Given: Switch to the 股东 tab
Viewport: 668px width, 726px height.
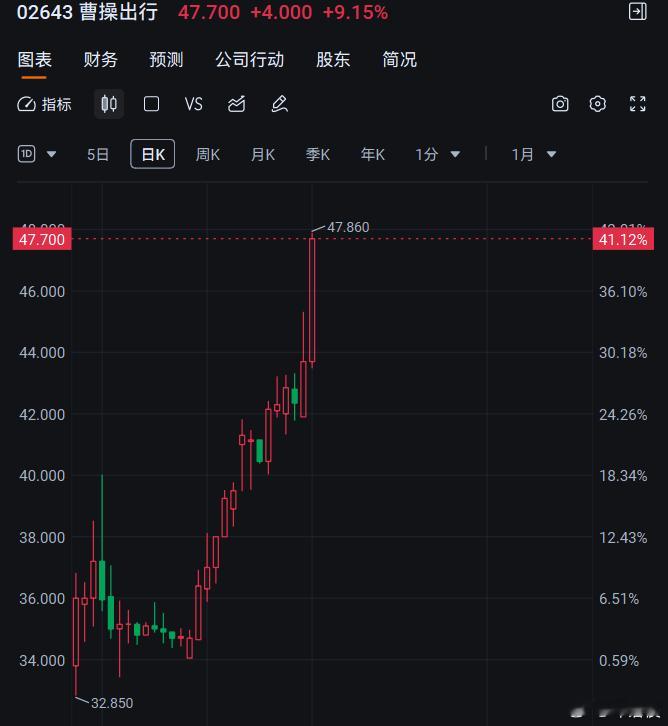Looking at the screenshot, I should point(333,60).
